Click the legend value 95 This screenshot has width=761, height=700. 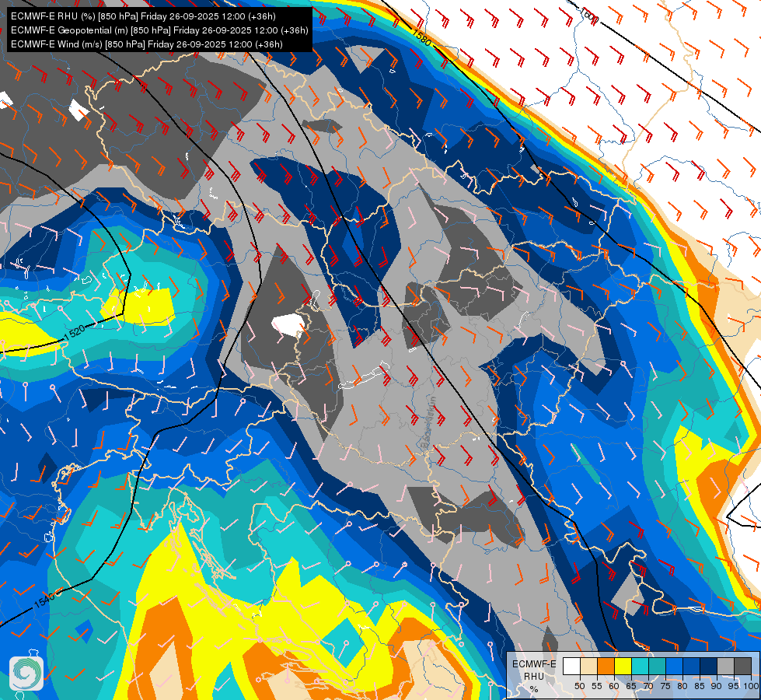(x=734, y=686)
